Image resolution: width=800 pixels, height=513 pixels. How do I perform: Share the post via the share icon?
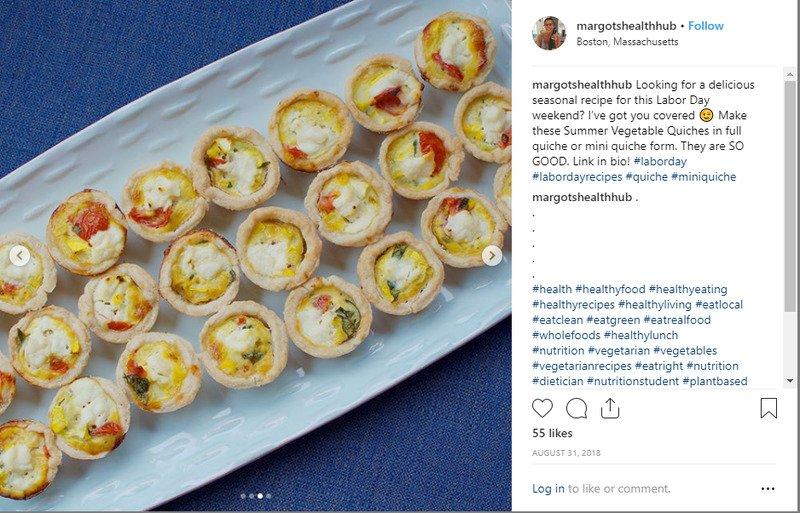(610, 408)
